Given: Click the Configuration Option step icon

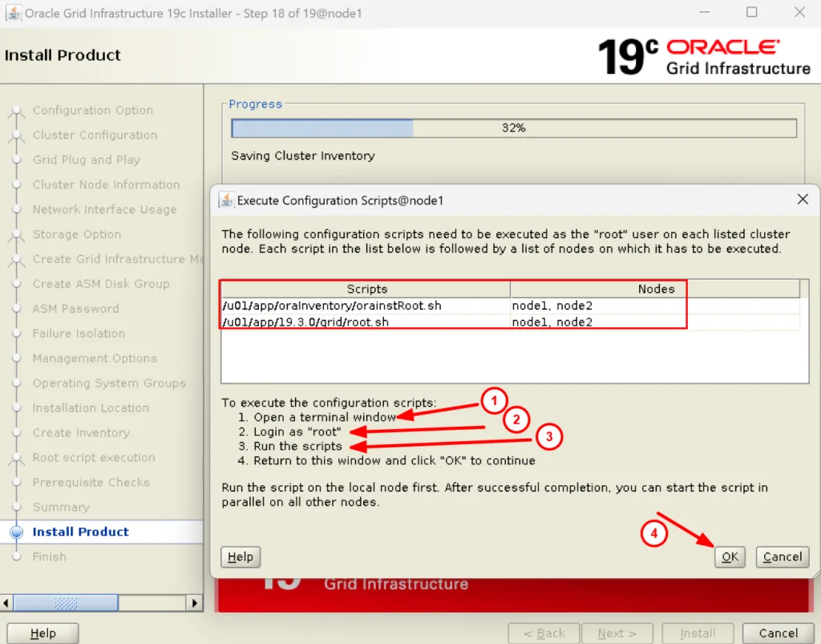Looking at the screenshot, I should (16, 111).
